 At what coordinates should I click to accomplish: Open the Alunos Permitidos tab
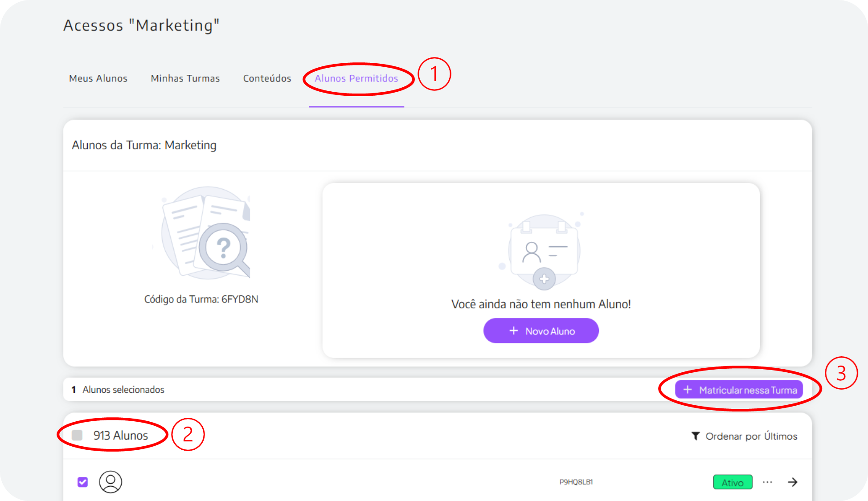pos(356,78)
